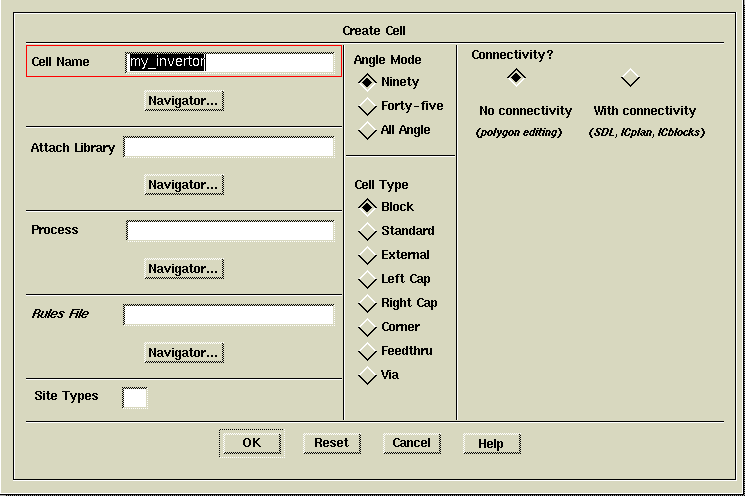This screenshot has height=496, width=745.
Task: Open Navigator for the Process field
Action: [x=182, y=269]
